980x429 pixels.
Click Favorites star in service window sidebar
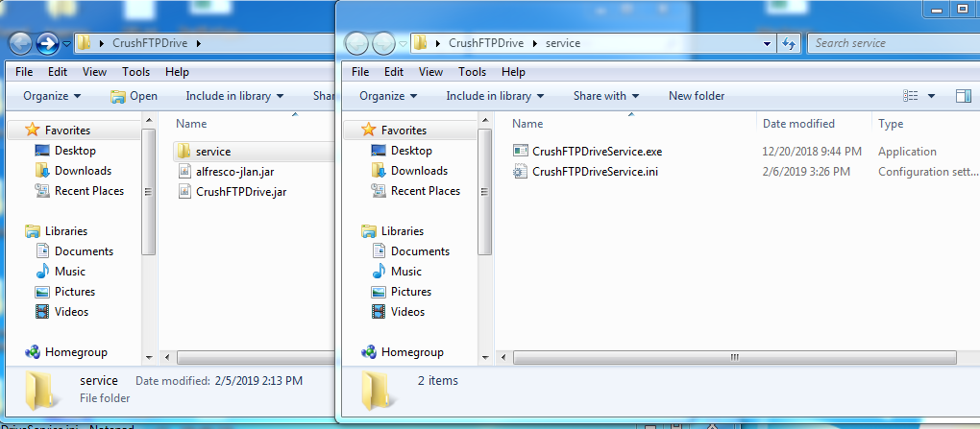[x=368, y=130]
